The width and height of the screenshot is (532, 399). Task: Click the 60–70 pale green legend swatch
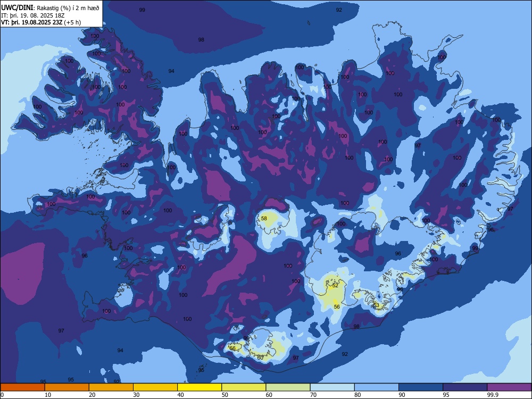click(x=288, y=387)
